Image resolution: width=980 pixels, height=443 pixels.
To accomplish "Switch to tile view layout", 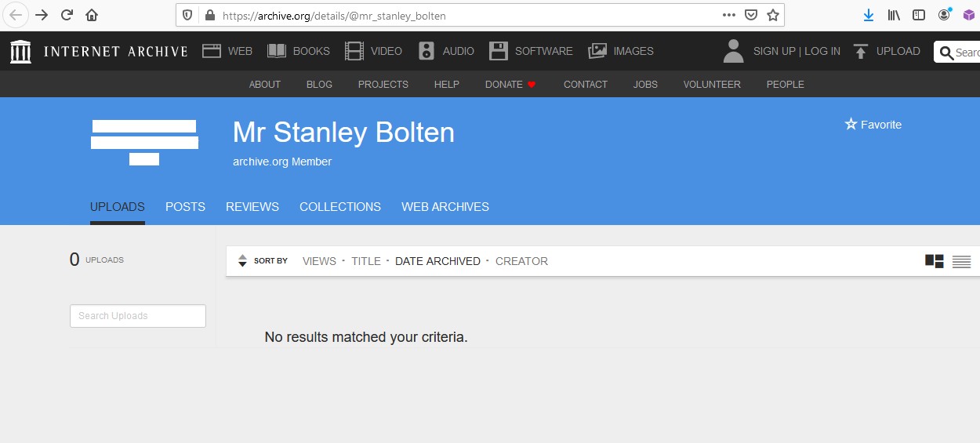I will 935,261.
